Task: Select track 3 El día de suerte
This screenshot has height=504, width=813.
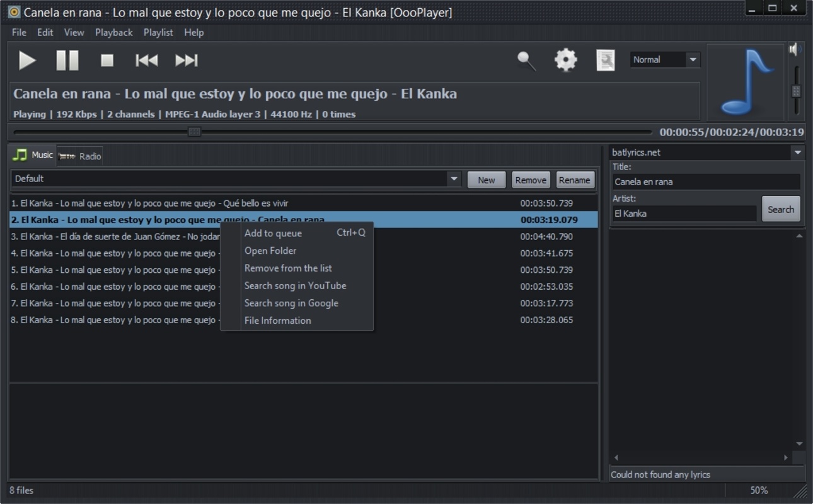Action: click(x=304, y=237)
